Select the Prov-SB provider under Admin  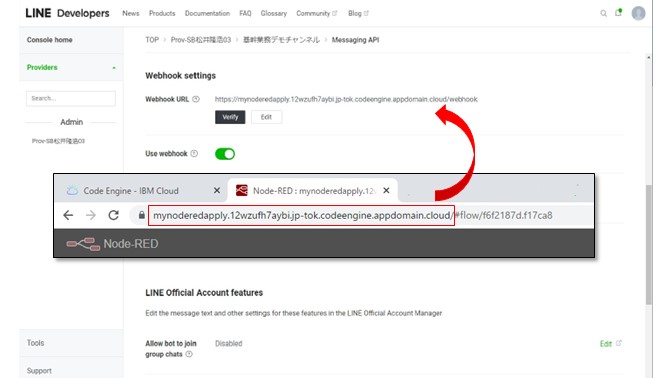tap(58, 141)
